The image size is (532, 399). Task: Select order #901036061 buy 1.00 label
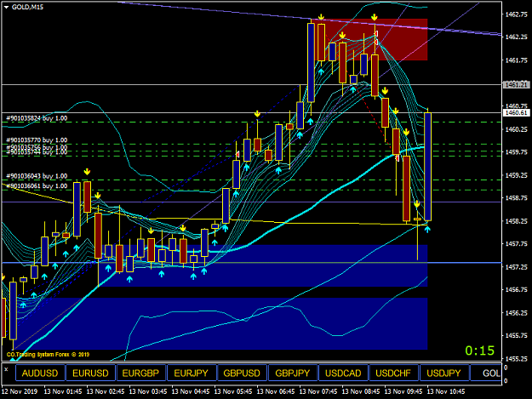point(37,185)
